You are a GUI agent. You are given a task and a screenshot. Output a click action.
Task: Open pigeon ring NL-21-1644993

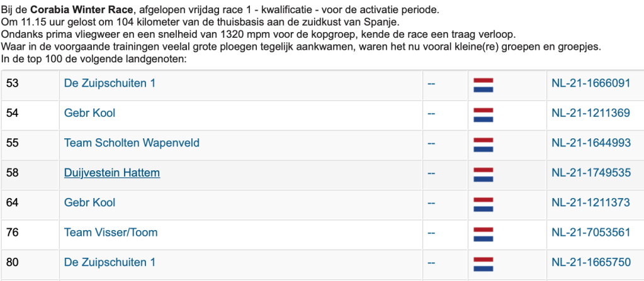point(590,143)
